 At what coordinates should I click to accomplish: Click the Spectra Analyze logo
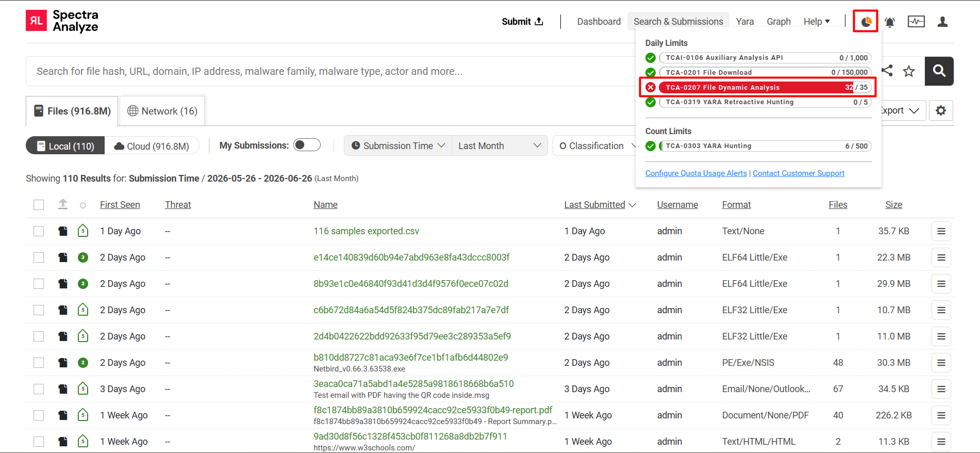[x=62, y=21]
